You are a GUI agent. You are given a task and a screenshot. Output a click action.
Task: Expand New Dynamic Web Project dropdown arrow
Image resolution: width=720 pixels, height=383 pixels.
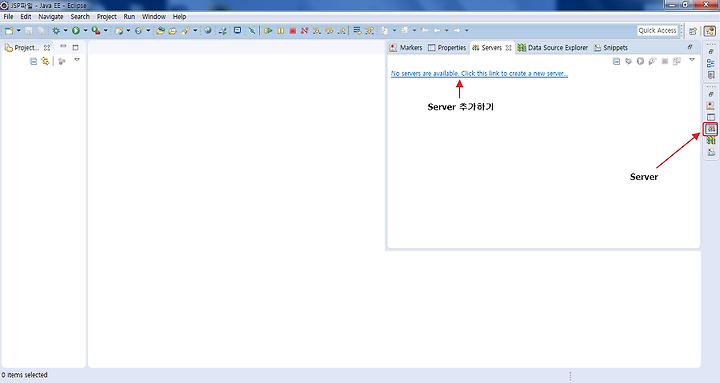[128, 31]
